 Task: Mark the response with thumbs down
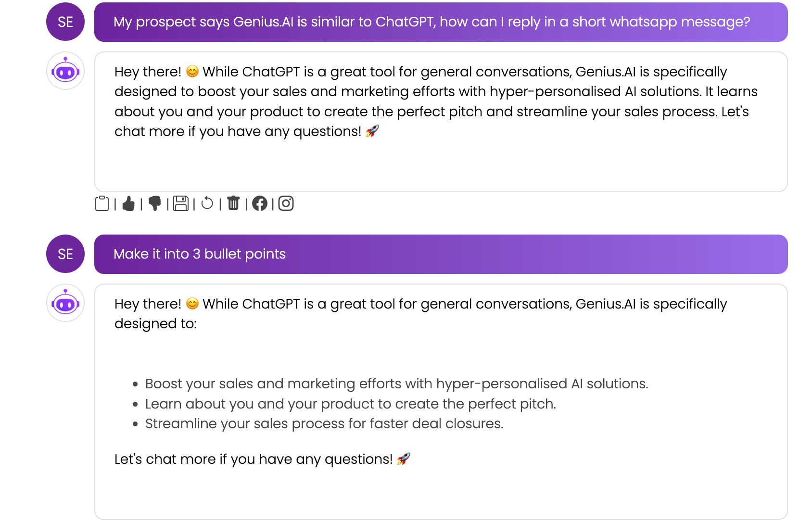[155, 204]
